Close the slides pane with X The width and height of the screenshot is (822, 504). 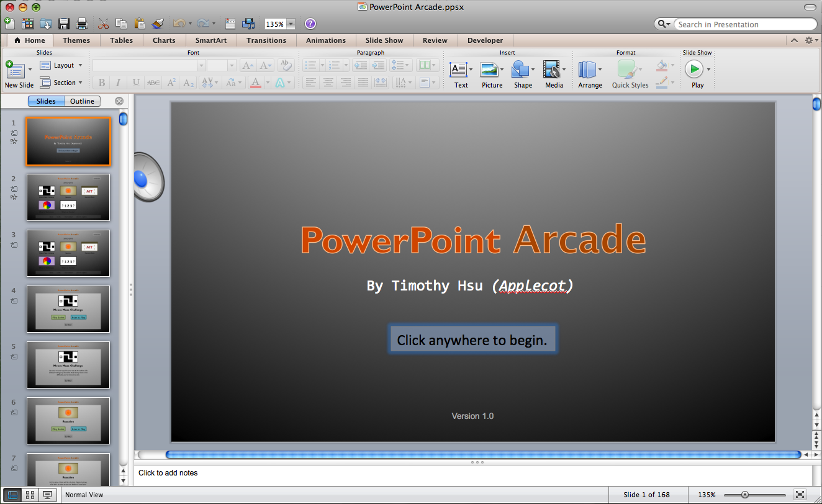[119, 101]
